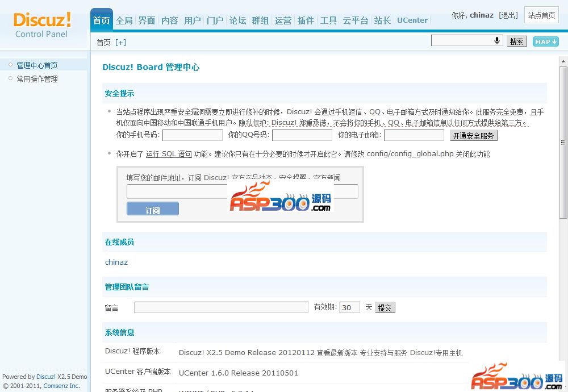This screenshot has height=392, width=568.
Task: Click the microphone icon in search box
Action: pyautogui.click(x=497, y=40)
